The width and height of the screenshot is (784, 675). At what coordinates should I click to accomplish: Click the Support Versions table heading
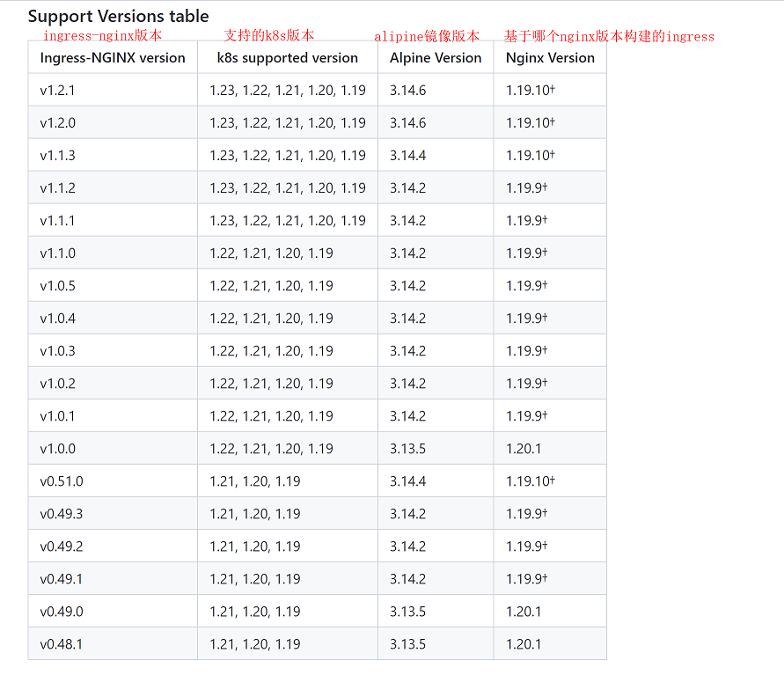click(118, 16)
